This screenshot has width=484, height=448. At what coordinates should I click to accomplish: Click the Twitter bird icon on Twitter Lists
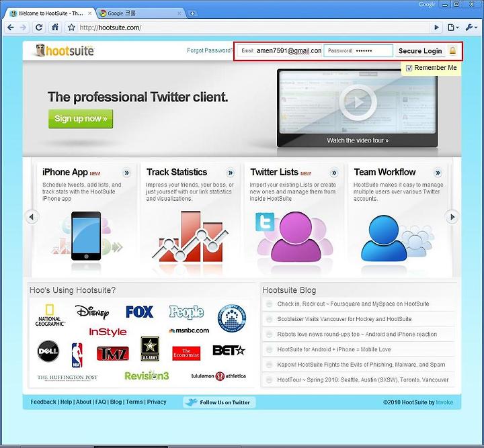click(x=265, y=222)
